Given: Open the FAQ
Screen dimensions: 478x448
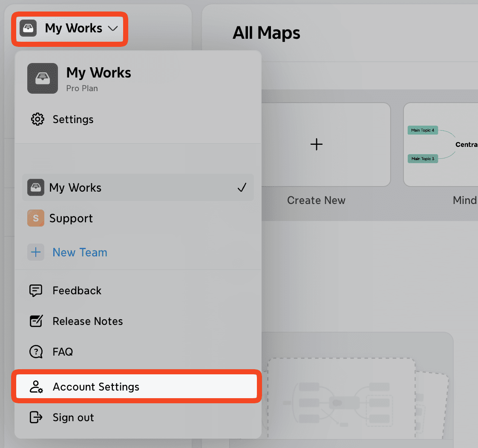Looking at the screenshot, I should click(x=138, y=352).
